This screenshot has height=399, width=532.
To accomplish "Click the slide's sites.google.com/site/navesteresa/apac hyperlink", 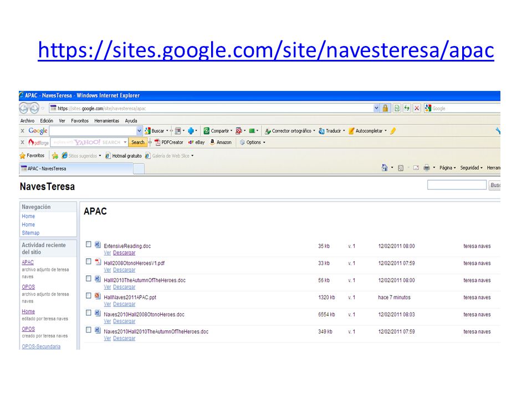I will tap(266, 50).
